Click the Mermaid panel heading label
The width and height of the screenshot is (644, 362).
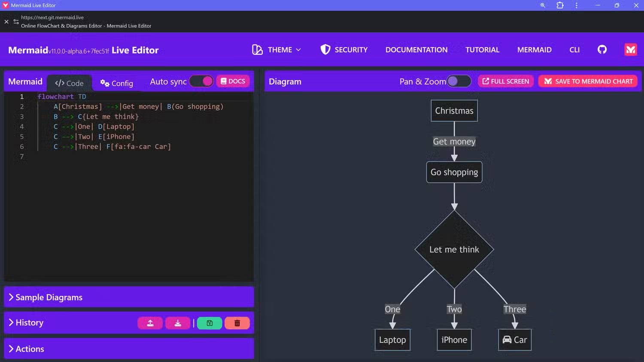tap(25, 81)
